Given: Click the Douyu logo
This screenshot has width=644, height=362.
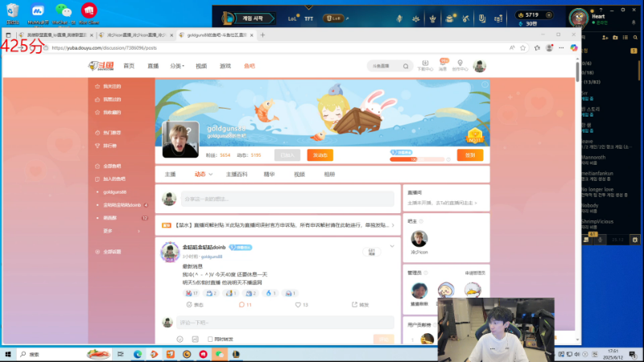Looking at the screenshot, I should coord(101,66).
